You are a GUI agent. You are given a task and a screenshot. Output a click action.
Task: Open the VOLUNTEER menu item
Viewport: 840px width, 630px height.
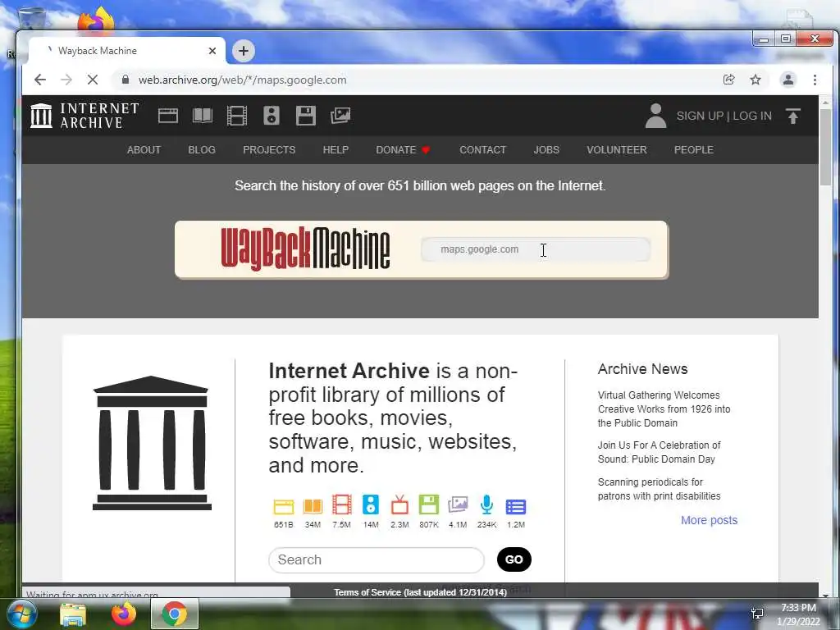pos(617,150)
